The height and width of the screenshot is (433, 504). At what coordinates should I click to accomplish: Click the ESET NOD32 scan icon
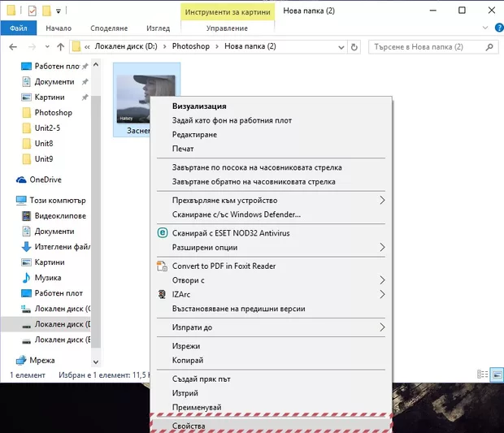coord(162,233)
